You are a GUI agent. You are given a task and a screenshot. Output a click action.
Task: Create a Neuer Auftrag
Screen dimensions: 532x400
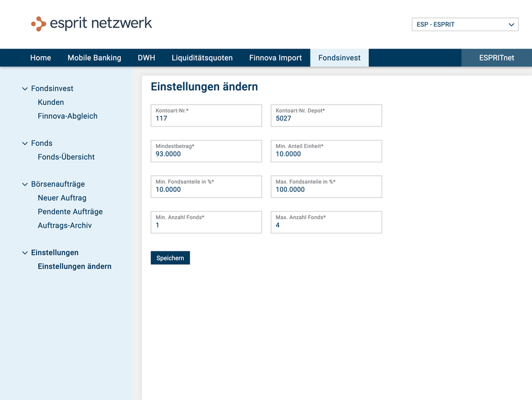(x=62, y=198)
